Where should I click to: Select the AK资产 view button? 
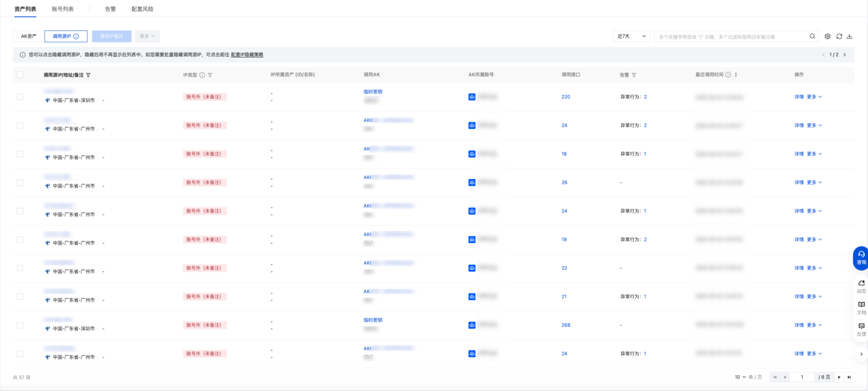pos(29,36)
